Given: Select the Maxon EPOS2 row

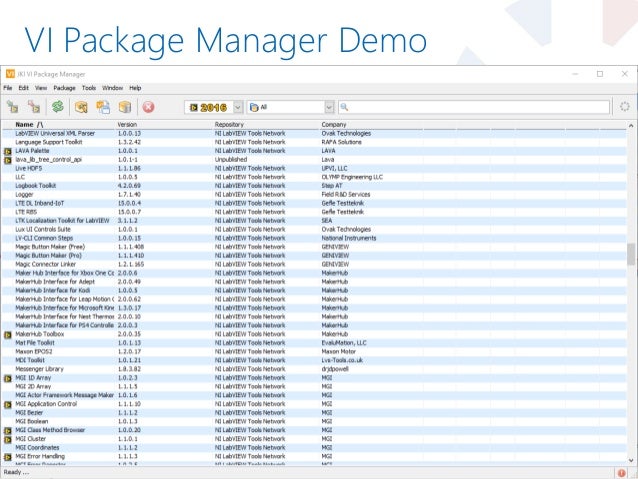Looking at the screenshot, I should [x=314, y=352].
